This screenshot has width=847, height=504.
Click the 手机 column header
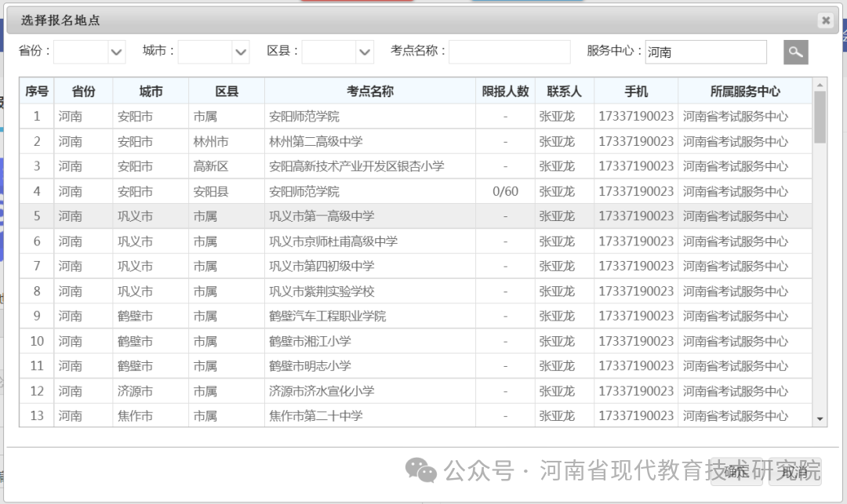[x=636, y=91]
